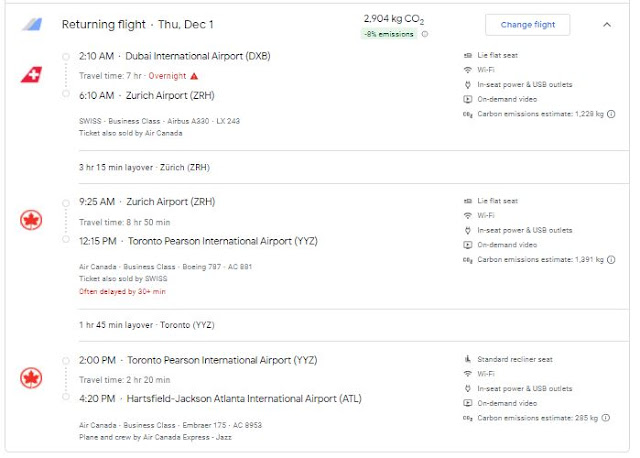Open info icon for 1,391 kg carbon estimate
640x458 pixels.
tap(611, 260)
